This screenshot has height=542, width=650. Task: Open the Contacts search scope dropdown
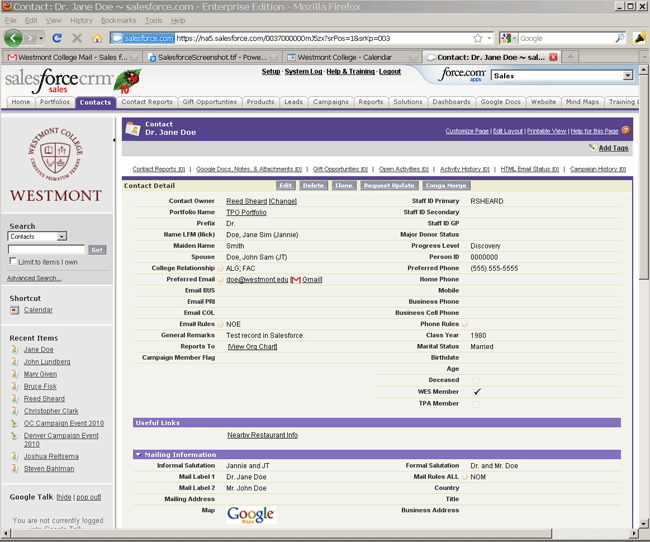(38, 236)
